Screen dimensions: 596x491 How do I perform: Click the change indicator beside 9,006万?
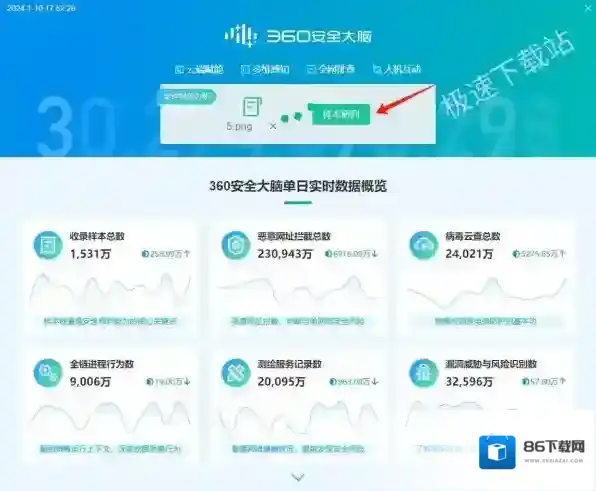[x=168, y=382]
